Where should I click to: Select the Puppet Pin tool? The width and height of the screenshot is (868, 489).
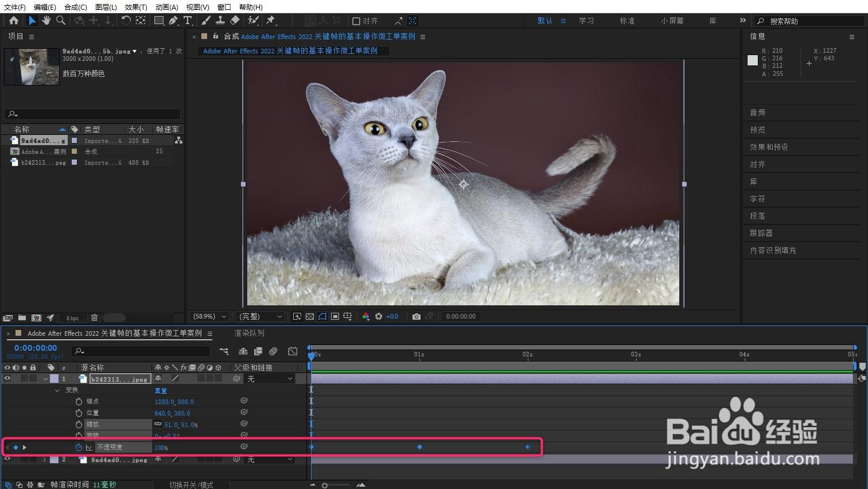tap(271, 21)
